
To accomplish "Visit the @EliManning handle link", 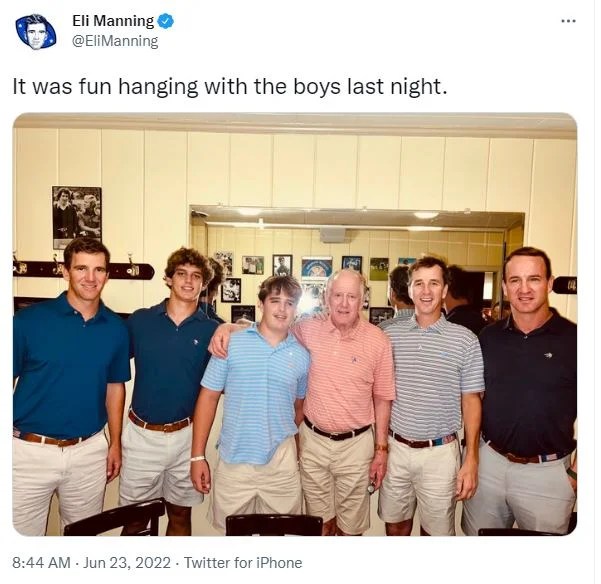I will click(115, 41).
